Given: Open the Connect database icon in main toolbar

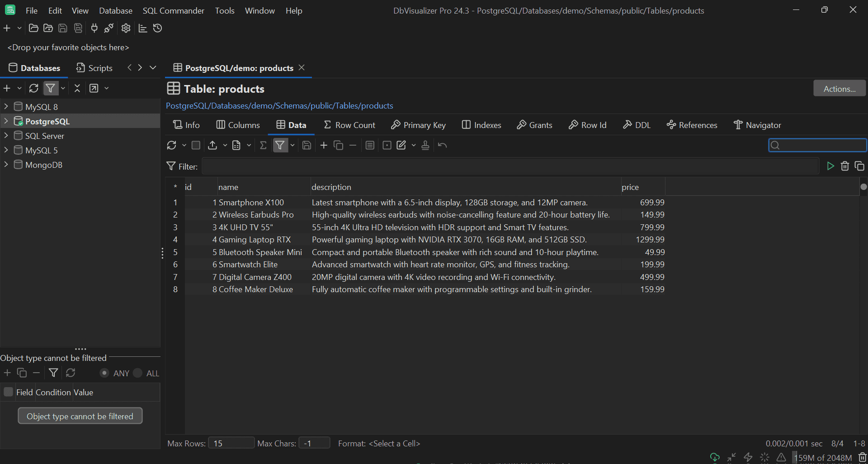Looking at the screenshot, I should click(x=94, y=28).
